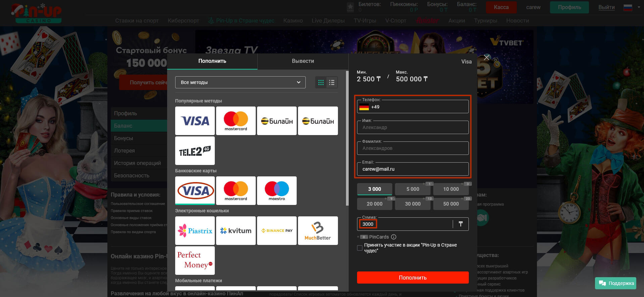The width and height of the screenshot is (644, 297).
Task: Select the 5 000 amount preset
Action: point(413,189)
